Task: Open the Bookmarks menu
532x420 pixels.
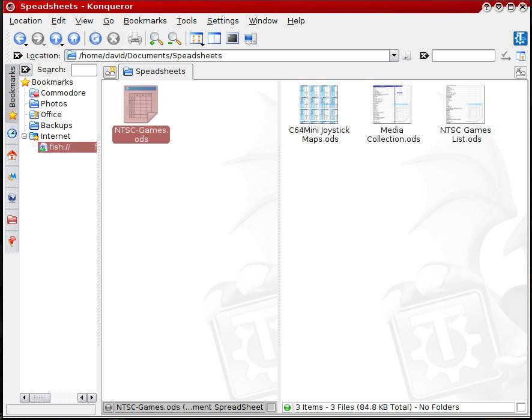Action: click(145, 20)
